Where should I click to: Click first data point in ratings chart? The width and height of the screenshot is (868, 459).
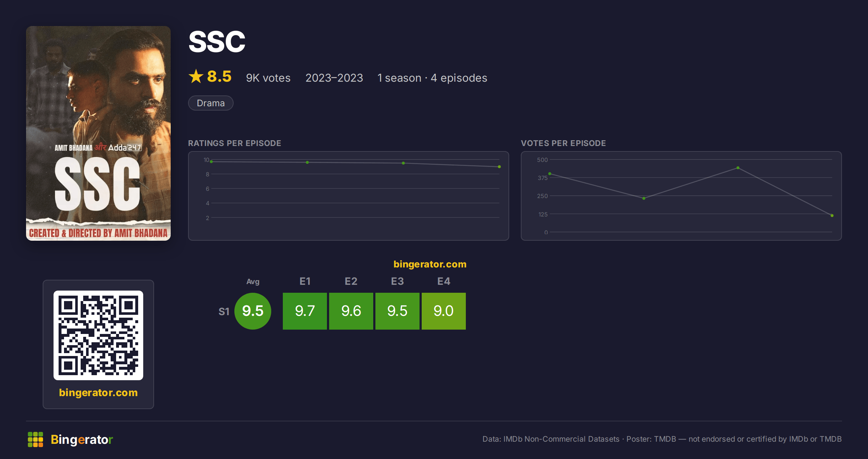pos(212,162)
